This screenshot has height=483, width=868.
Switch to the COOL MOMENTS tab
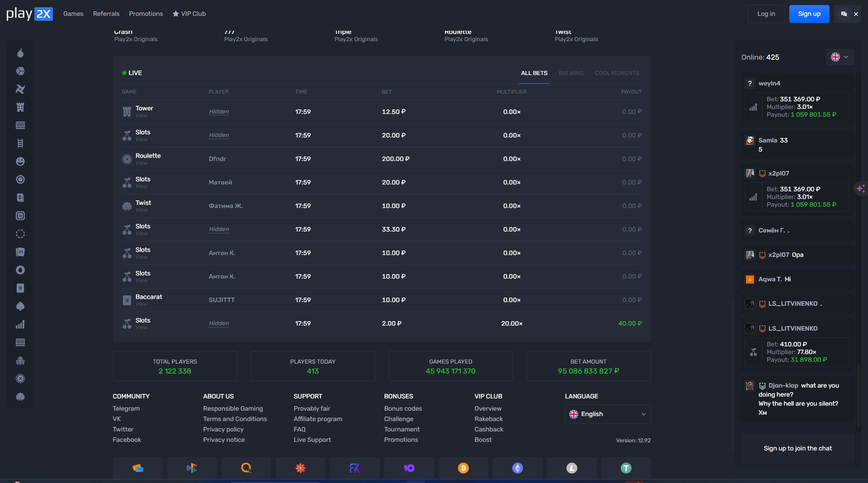[617, 73]
